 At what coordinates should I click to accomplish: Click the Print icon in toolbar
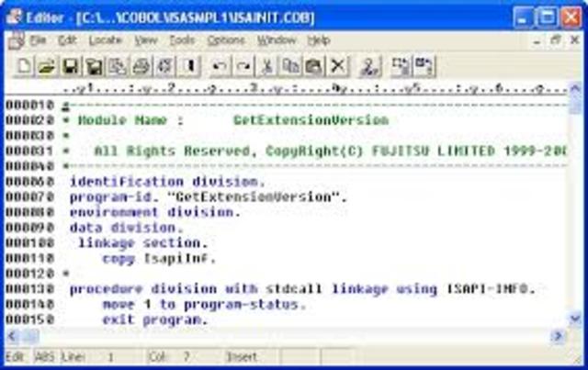(x=141, y=67)
